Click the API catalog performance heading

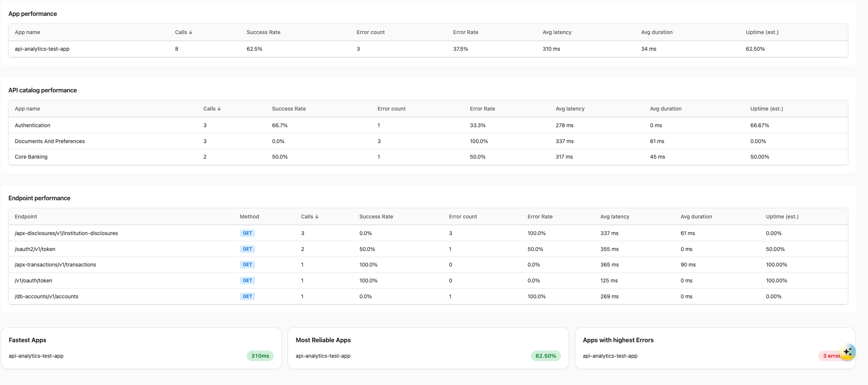coord(42,90)
